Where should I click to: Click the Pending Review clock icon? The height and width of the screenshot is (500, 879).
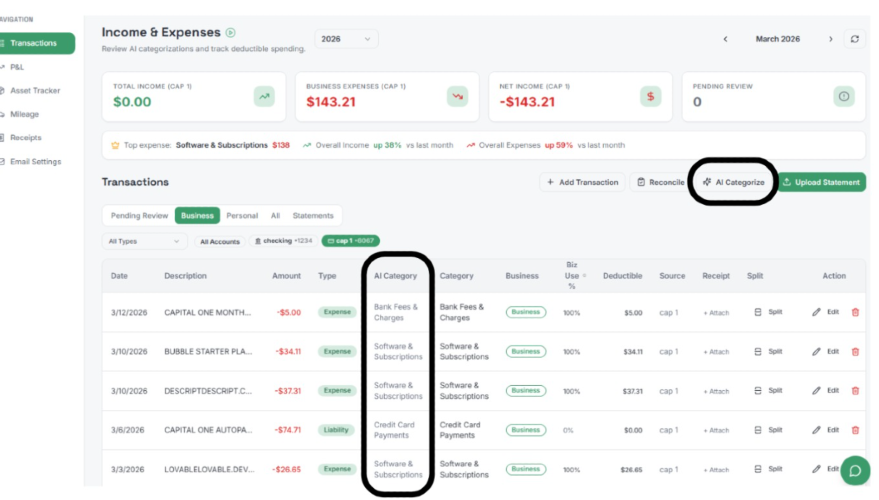click(x=844, y=96)
